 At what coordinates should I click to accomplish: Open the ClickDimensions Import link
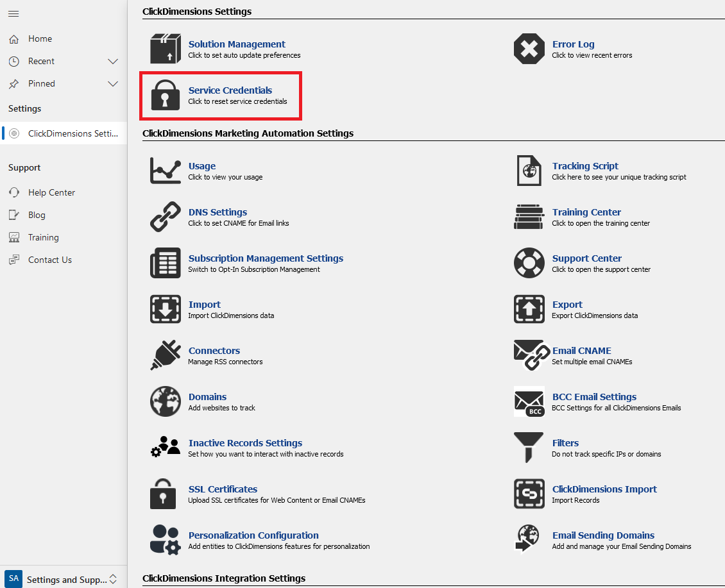[x=604, y=489]
